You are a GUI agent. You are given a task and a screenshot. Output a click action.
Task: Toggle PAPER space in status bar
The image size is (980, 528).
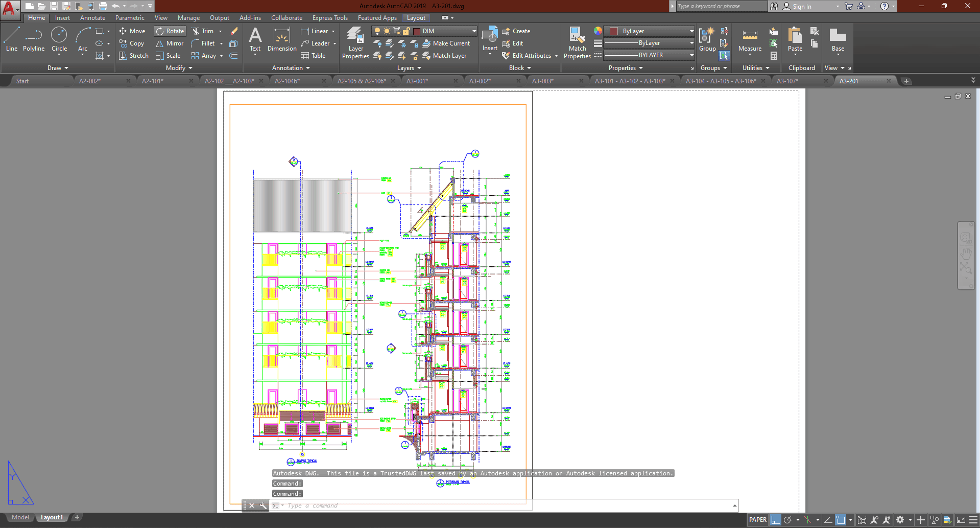757,520
